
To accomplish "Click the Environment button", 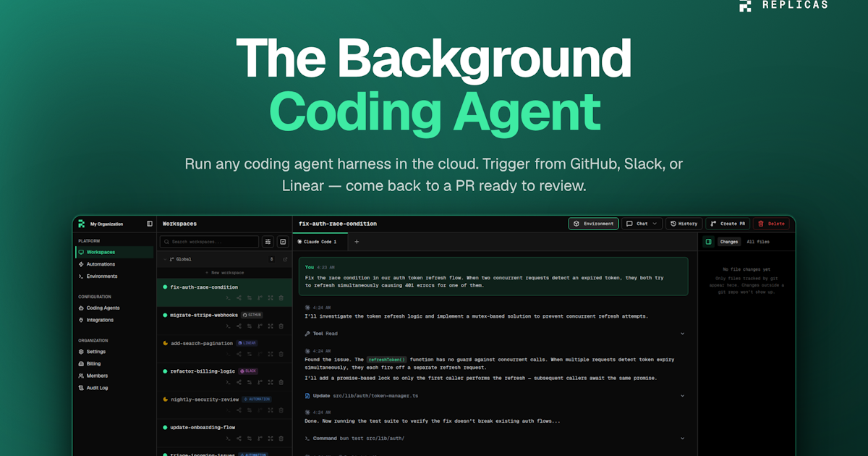I will coord(593,224).
